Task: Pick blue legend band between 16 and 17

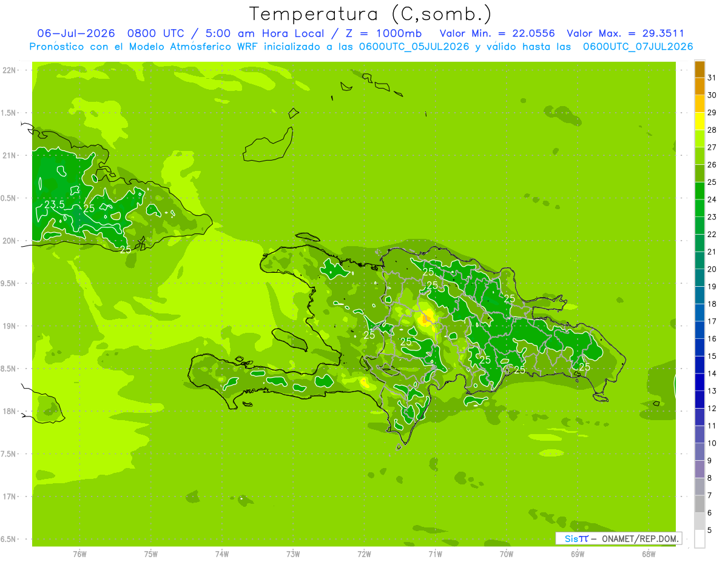Action: [699, 330]
